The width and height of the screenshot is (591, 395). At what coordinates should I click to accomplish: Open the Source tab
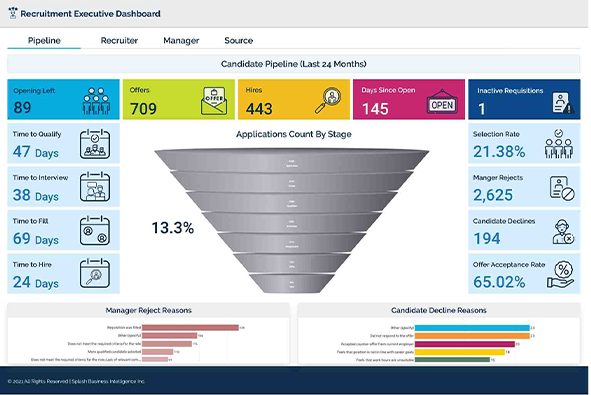click(239, 40)
